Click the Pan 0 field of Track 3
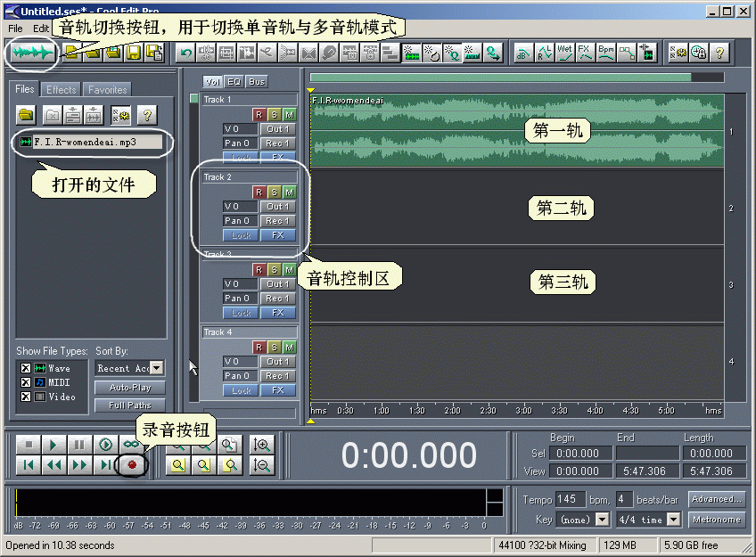756x557 pixels. pos(240,299)
